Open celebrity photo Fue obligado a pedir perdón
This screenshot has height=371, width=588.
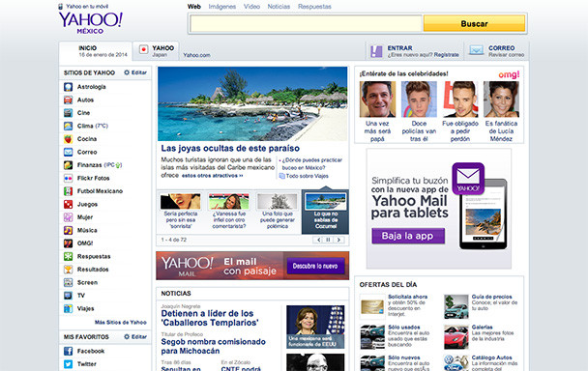460,100
